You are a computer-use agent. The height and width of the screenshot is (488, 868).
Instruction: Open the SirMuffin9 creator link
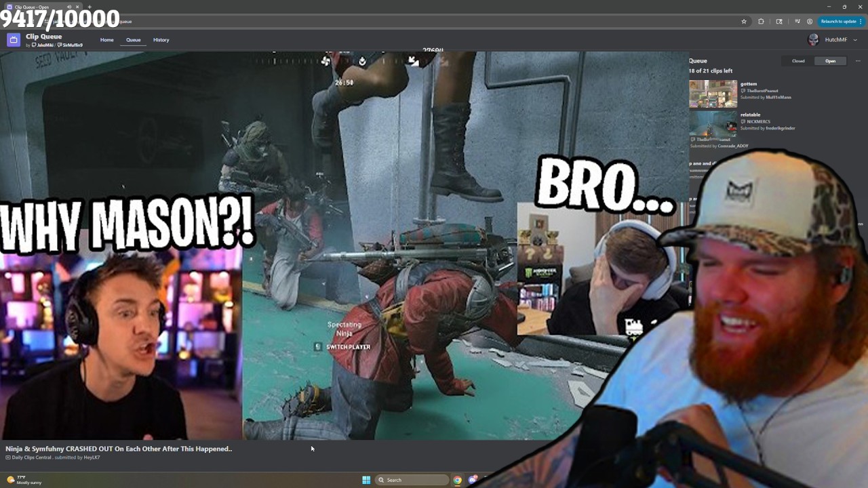pos(71,45)
